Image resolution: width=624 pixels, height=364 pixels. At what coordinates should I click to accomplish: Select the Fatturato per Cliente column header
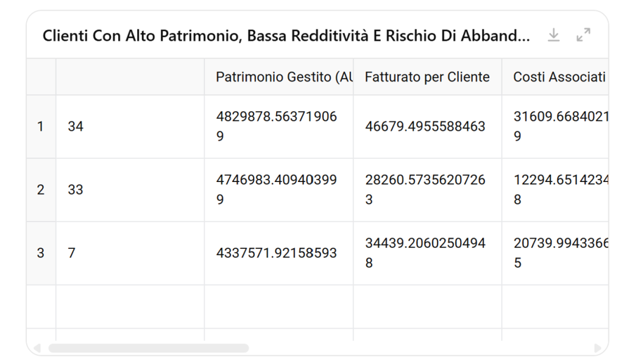(x=427, y=77)
